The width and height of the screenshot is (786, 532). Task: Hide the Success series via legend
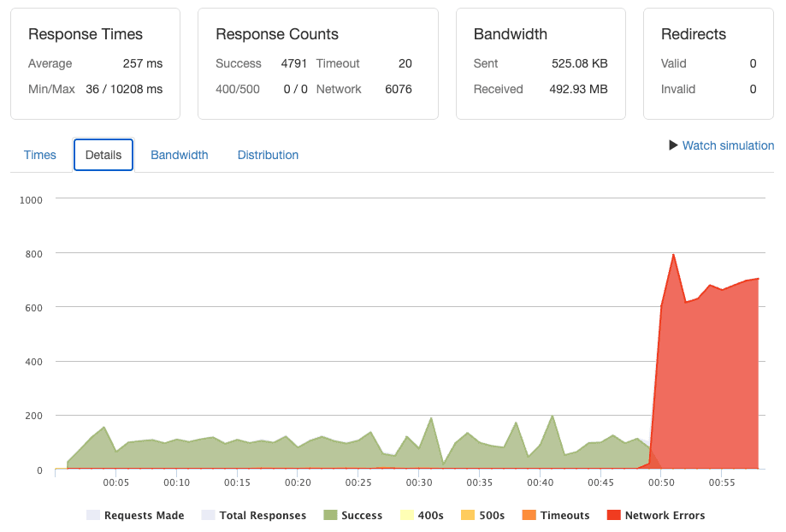click(353, 515)
